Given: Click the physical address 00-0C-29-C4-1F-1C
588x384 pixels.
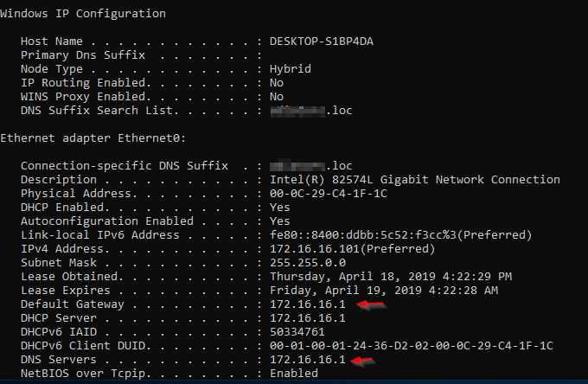Looking at the screenshot, I should [x=330, y=194].
